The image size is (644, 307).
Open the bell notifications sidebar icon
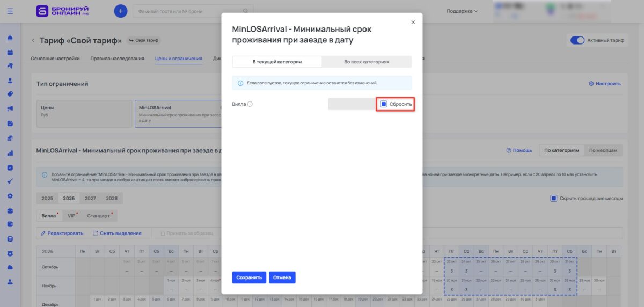(10, 38)
